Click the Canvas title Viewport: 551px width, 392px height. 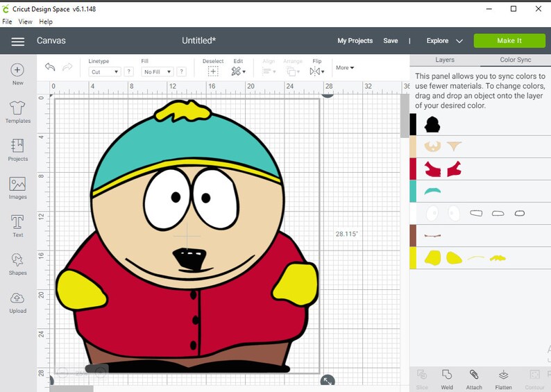coord(51,41)
